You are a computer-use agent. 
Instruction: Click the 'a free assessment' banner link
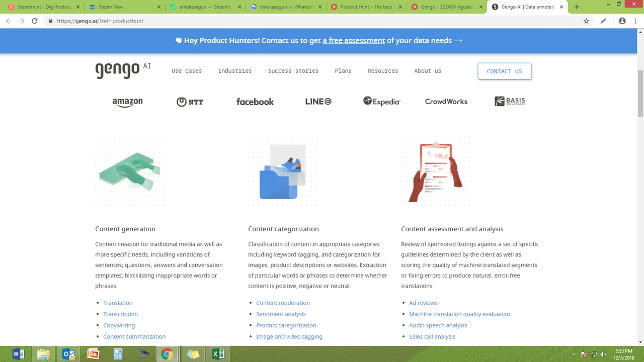354,41
